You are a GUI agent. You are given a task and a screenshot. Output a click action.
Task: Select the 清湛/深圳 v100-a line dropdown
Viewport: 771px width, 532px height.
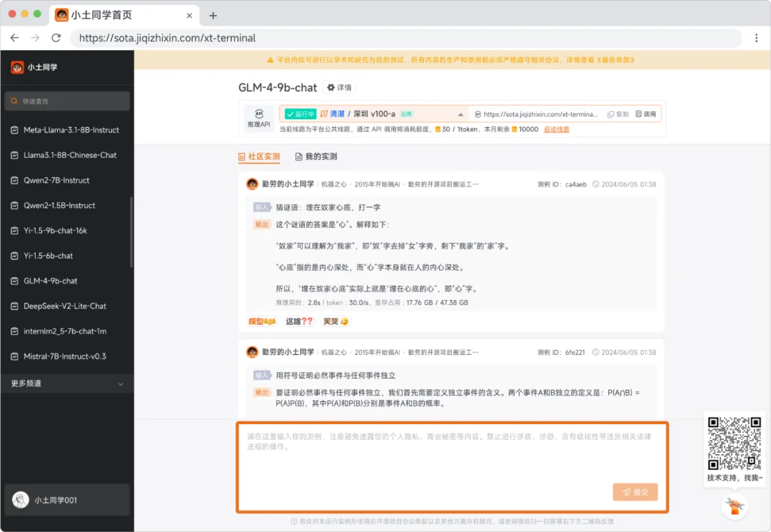(357, 114)
